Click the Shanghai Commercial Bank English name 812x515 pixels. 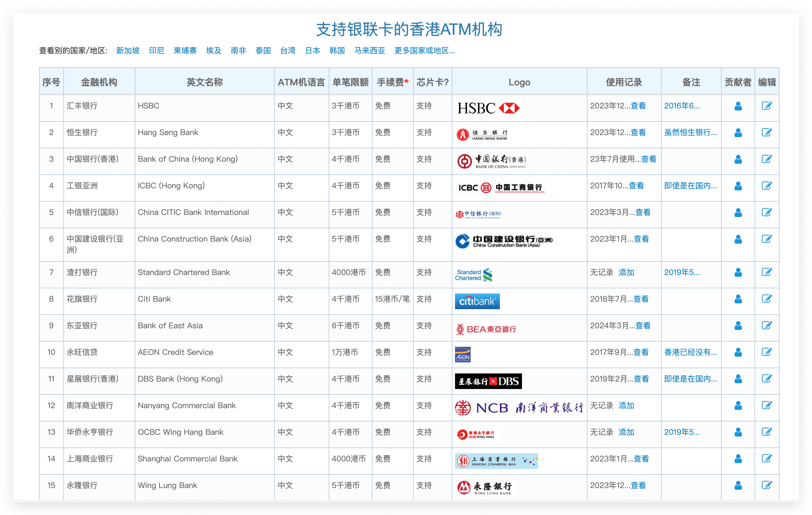(187, 459)
